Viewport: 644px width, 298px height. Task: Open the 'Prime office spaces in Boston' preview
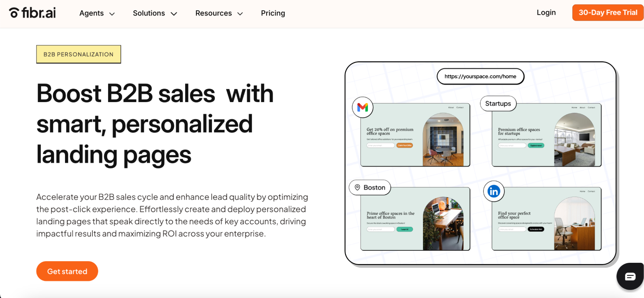point(415,219)
